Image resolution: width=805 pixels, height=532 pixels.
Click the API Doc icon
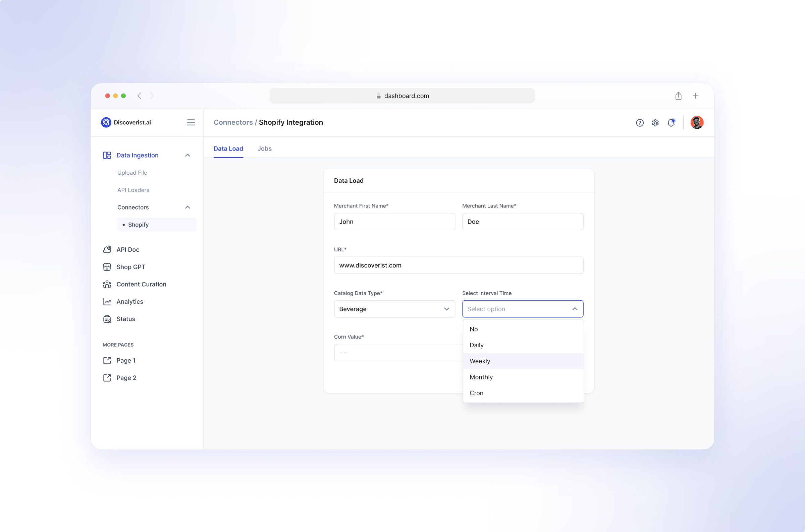click(x=107, y=249)
